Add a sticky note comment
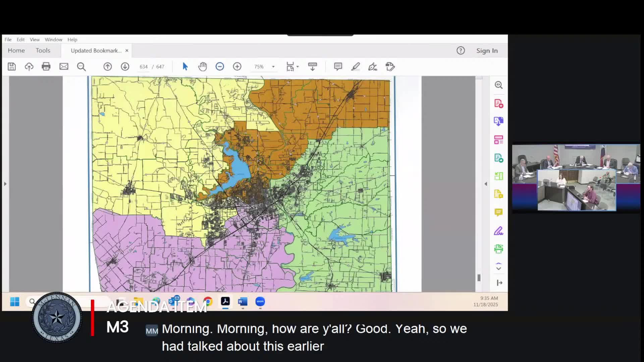644x362 pixels. [x=338, y=67]
